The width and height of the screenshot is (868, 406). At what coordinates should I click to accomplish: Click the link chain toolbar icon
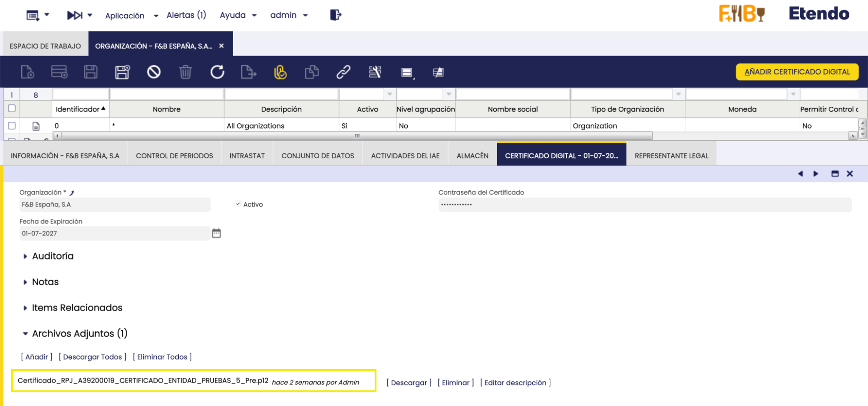[343, 72]
